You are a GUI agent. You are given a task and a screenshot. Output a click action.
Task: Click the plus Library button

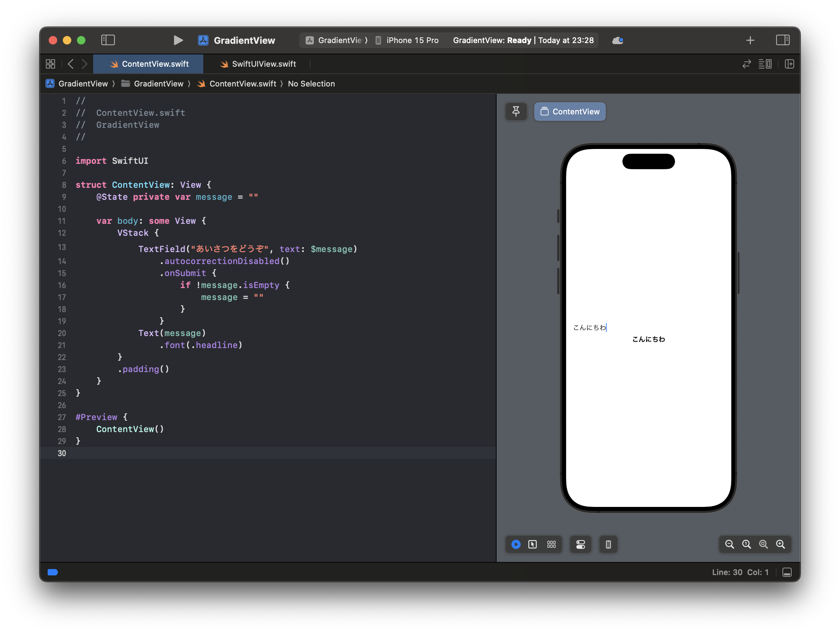[750, 40]
